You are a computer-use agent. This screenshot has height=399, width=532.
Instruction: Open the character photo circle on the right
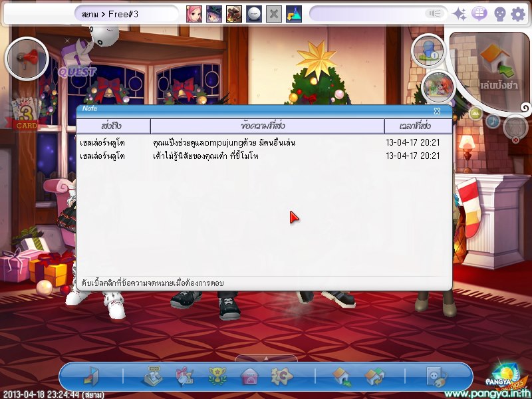point(438,87)
